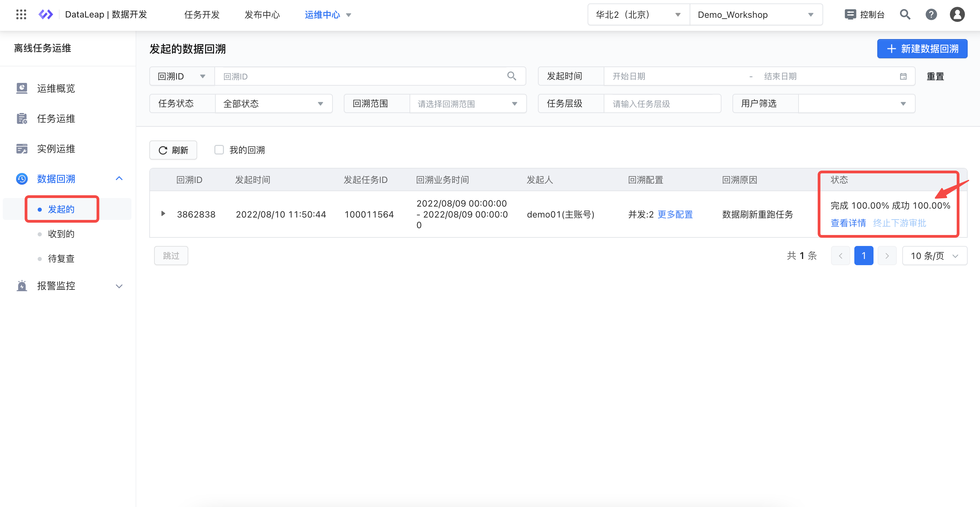Open the user avatar account menu
980x507 pixels.
(x=957, y=14)
